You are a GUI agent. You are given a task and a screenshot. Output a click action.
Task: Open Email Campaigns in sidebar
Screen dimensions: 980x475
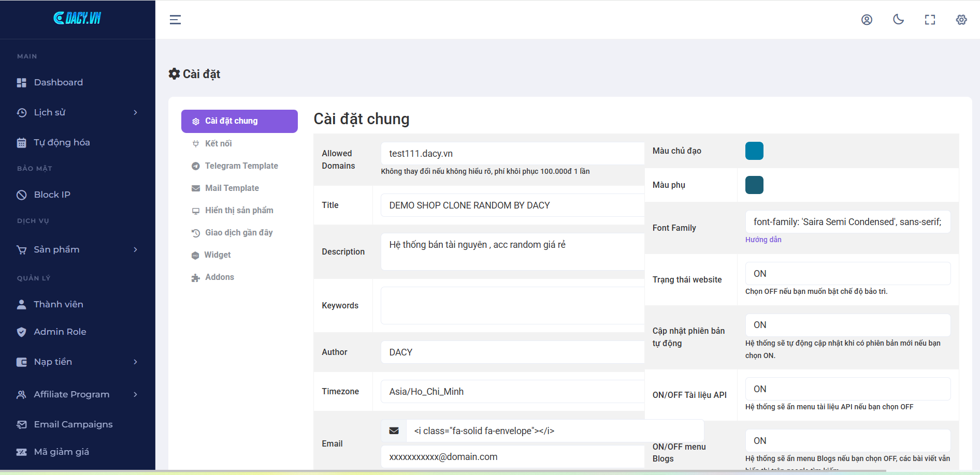(73, 424)
